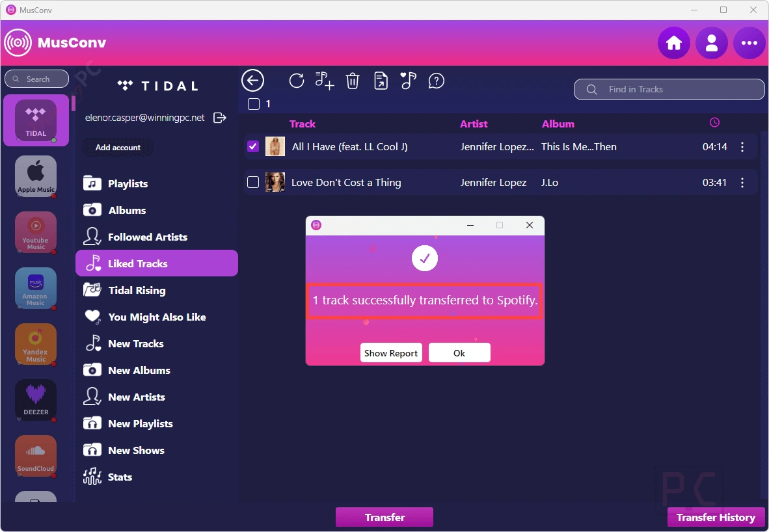769x532 pixels.
Task: Select Amazon Music service in sidebar
Action: click(36, 288)
